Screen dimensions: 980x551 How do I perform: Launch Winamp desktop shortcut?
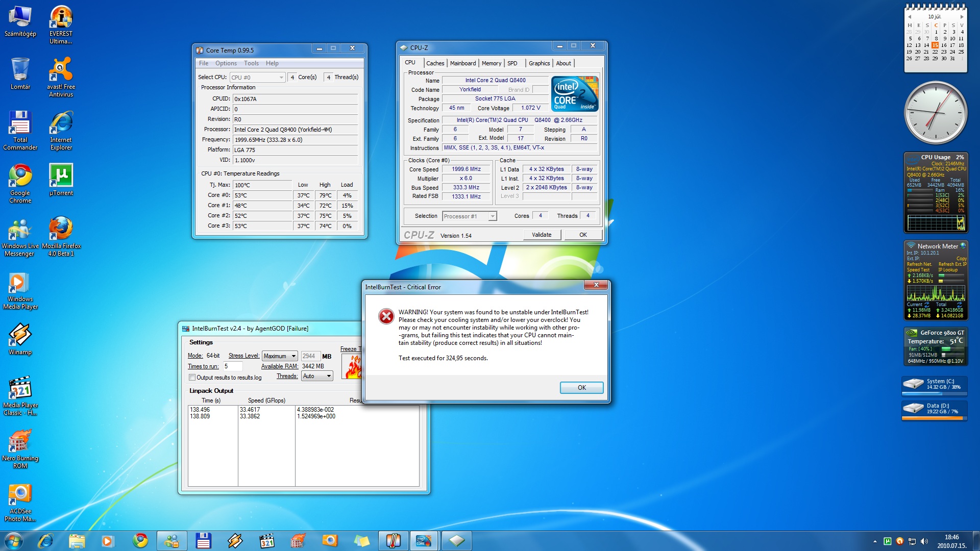(x=20, y=339)
